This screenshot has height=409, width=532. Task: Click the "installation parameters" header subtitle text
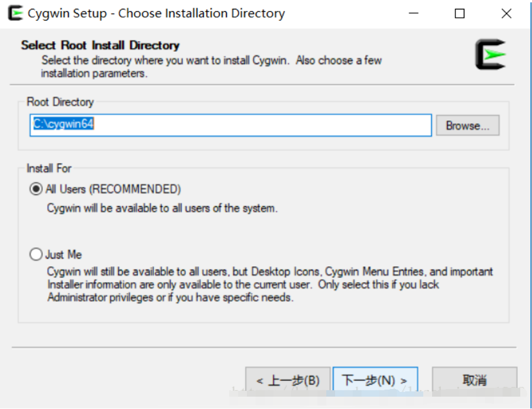point(94,73)
